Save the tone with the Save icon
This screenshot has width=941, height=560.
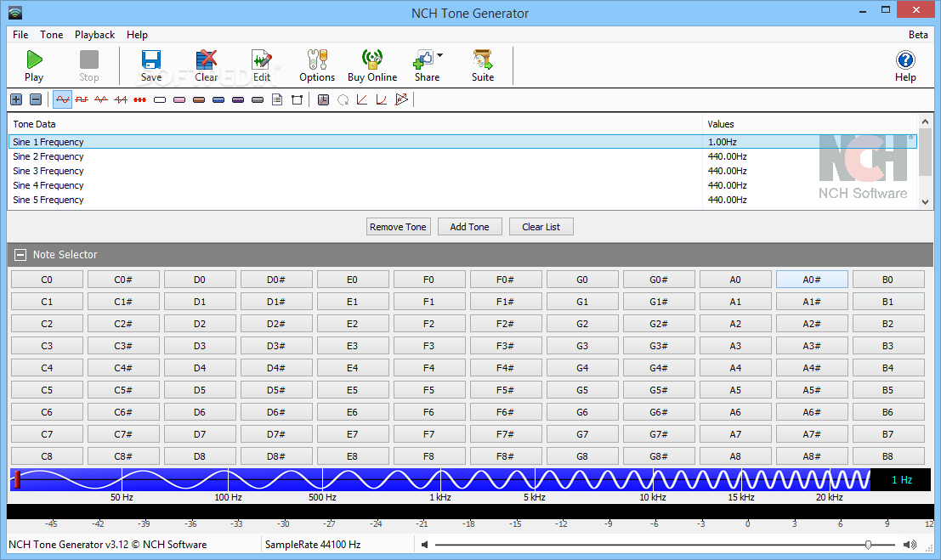tap(151, 65)
